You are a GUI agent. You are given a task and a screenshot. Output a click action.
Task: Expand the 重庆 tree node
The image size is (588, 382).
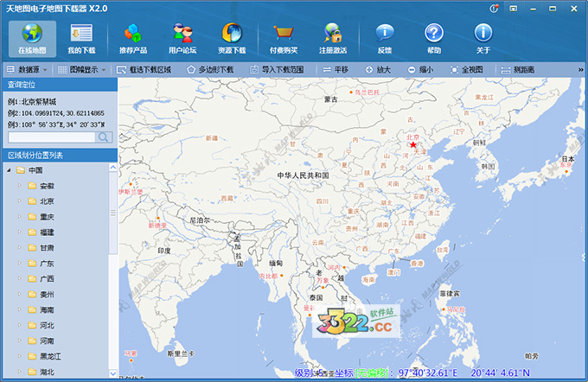pos(20,217)
